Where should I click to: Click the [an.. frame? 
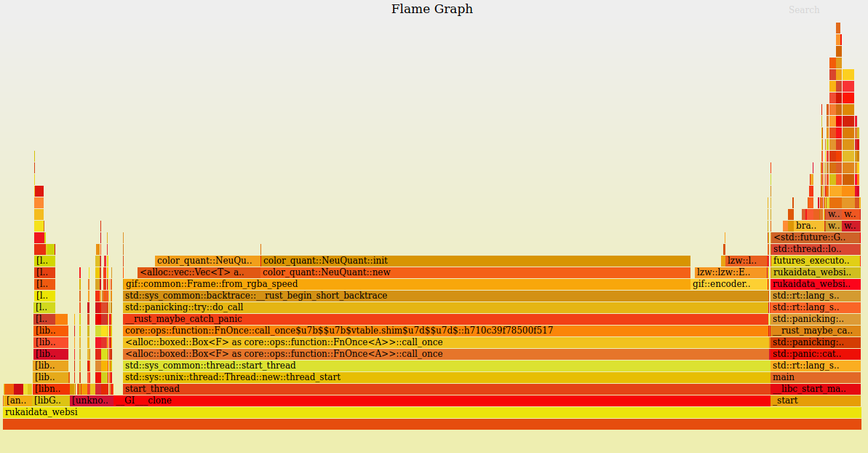tap(17, 401)
